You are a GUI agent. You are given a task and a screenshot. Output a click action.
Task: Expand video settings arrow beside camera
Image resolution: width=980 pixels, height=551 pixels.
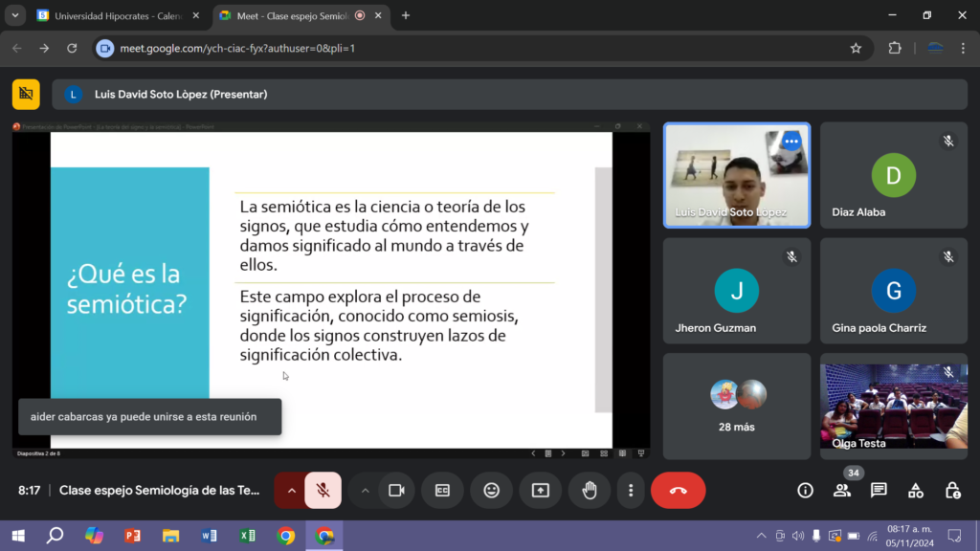click(365, 490)
